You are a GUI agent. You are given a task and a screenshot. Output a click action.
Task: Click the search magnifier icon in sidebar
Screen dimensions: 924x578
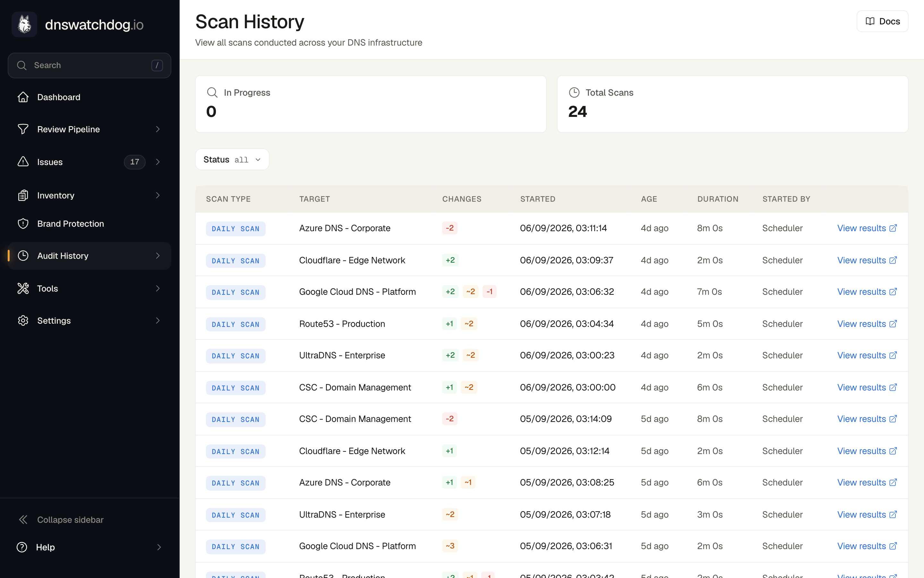click(x=22, y=66)
